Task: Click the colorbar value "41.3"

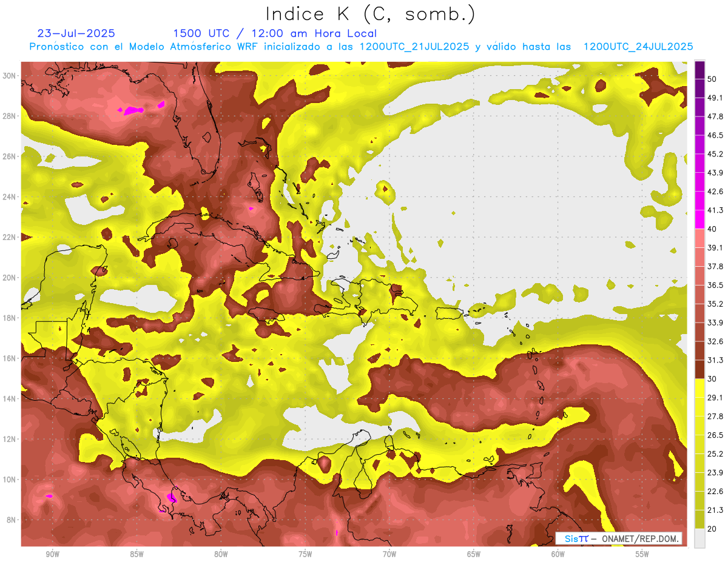Action: (715, 210)
